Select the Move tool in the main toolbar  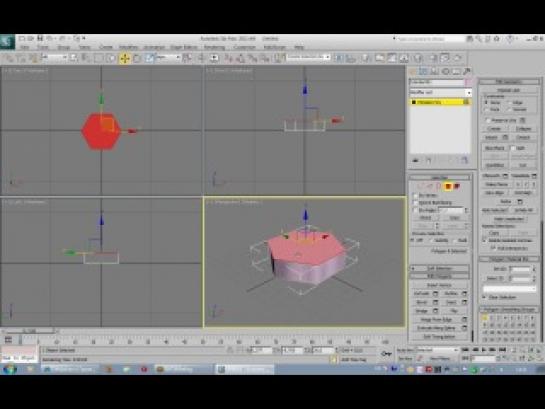(x=124, y=58)
